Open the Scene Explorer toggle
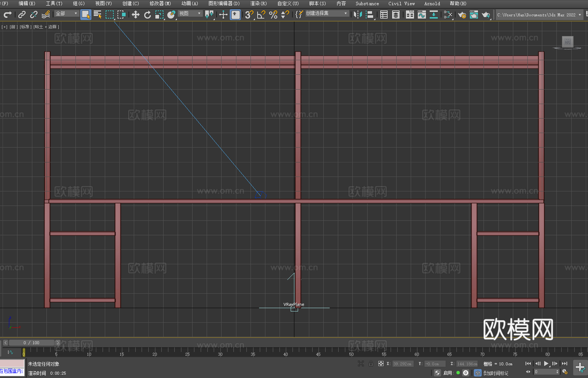This screenshot has height=378, width=588. pos(384,14)
